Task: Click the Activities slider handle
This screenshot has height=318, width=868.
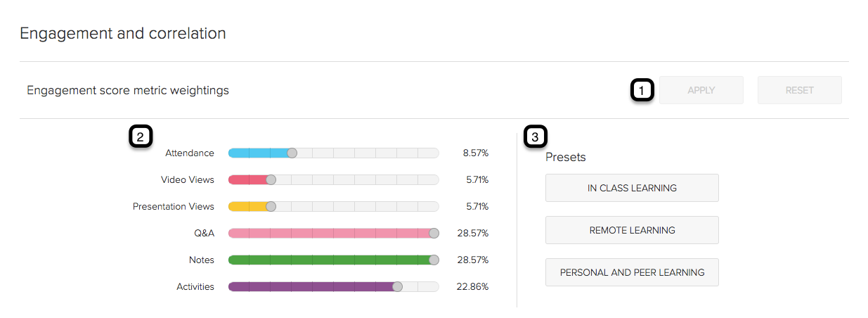Action: [x=397, y=286]
